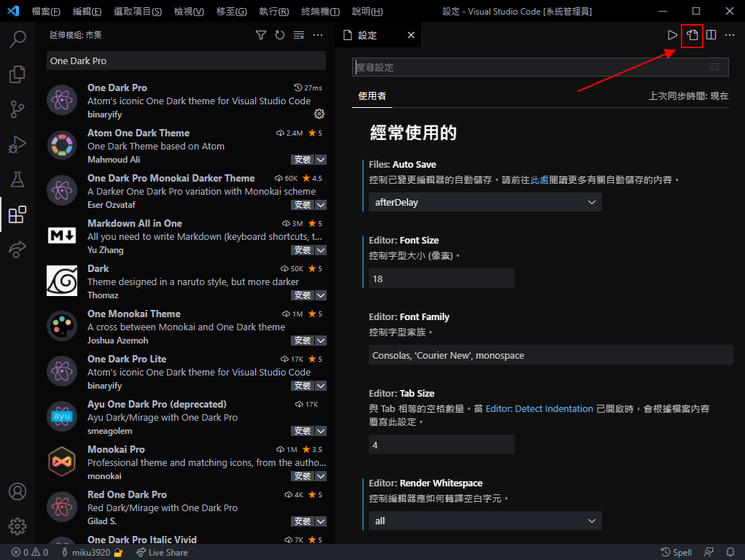Open the Search view in activity bar
Viewport: 745px width, 560px height.
tap(17, 39)
